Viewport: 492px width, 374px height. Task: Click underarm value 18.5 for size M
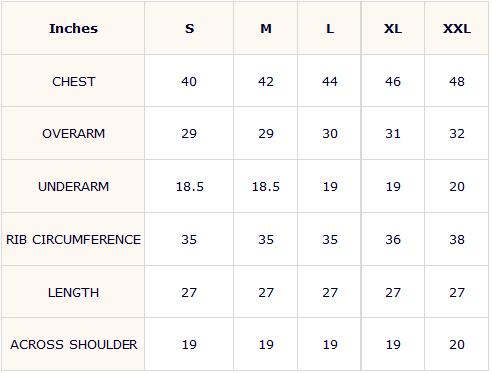pos(266,186)
